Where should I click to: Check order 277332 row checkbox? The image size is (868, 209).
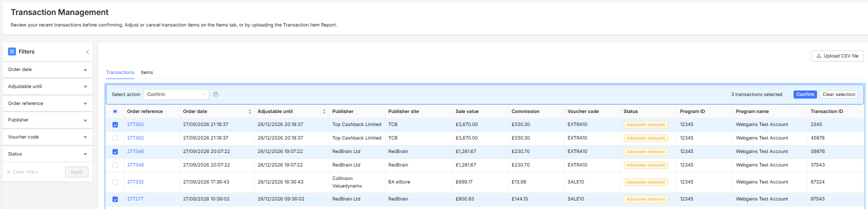tap(115, 182)
